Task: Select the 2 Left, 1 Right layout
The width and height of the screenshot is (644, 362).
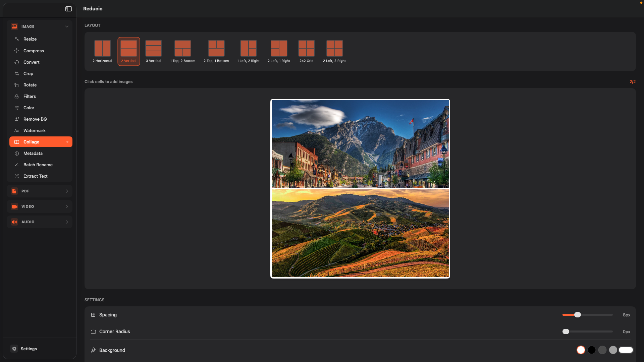Action: click(x=279, y=48)
